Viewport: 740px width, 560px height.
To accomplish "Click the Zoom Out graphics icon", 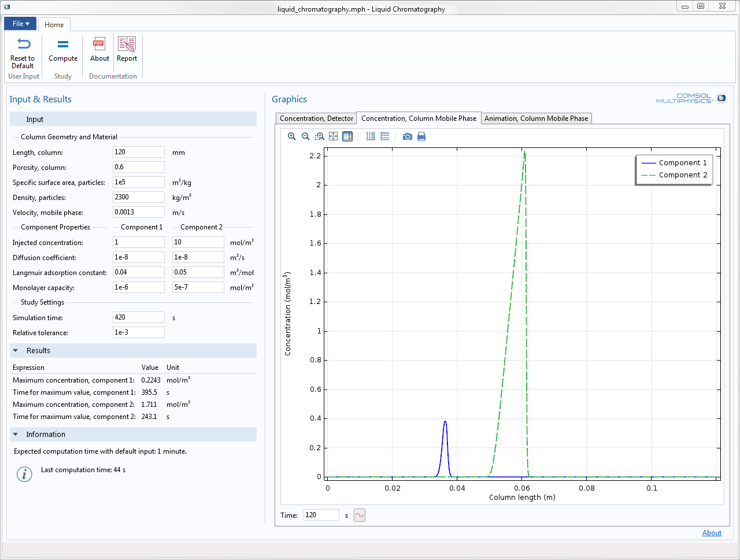I will pos(306,136).
